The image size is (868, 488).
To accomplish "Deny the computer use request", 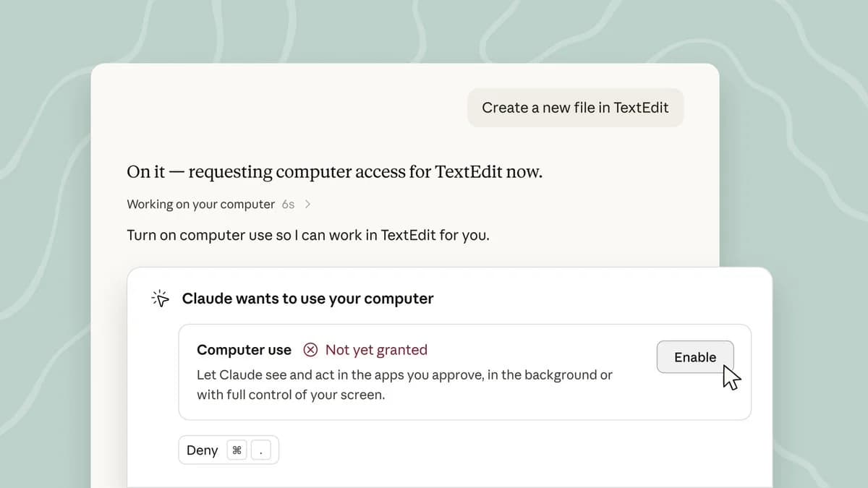I will (x=229, y=450).
